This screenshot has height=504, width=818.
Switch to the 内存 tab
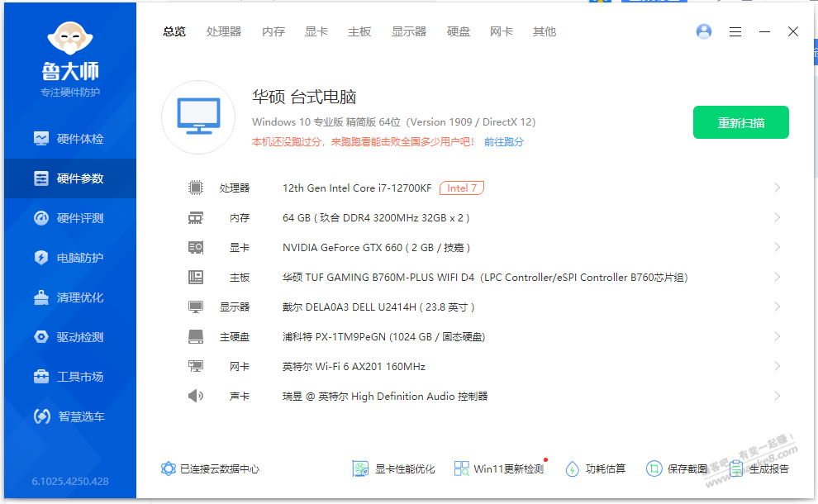(273, 32)
